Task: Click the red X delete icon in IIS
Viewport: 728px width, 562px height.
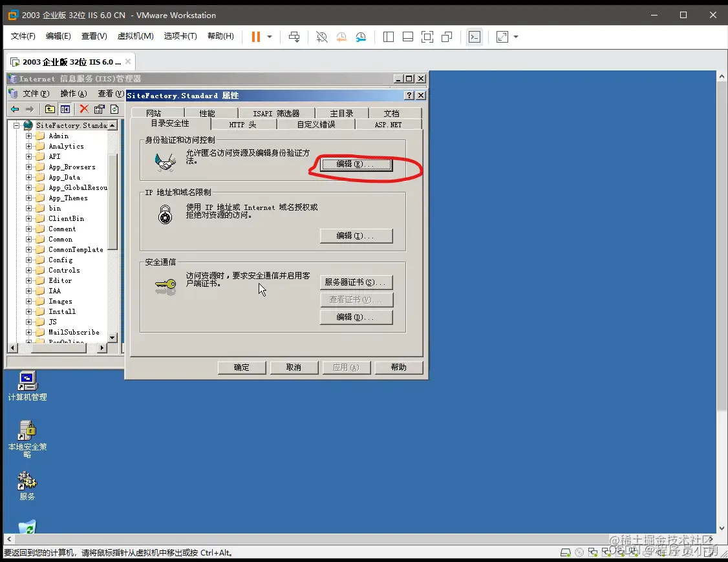Action: pos(84,109)
